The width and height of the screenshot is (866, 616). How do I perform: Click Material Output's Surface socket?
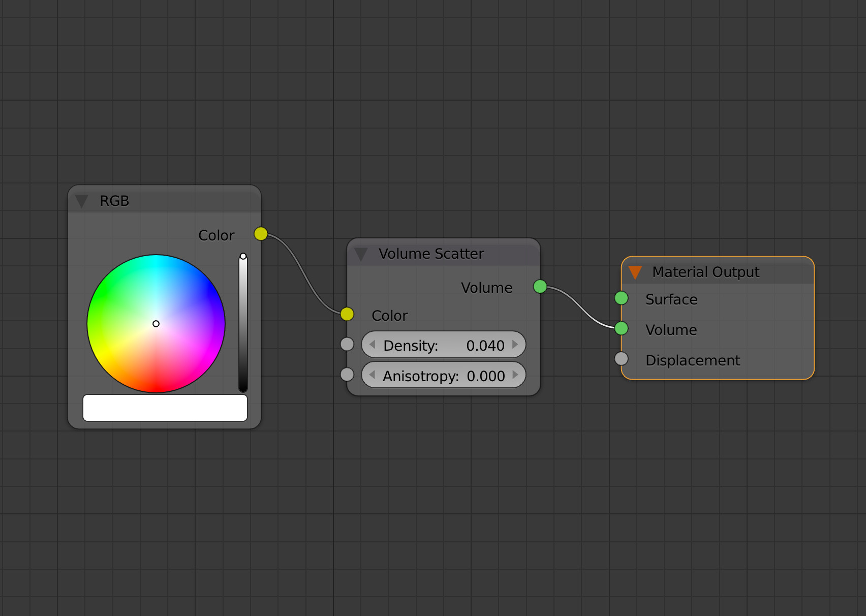point(621,298)
